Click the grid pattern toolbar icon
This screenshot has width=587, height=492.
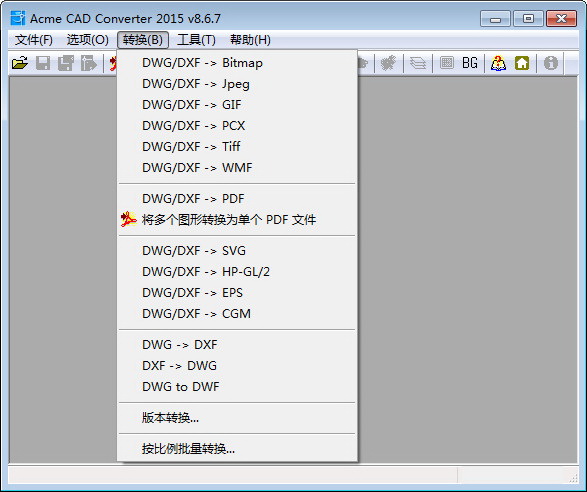click(x=446, y=63)
